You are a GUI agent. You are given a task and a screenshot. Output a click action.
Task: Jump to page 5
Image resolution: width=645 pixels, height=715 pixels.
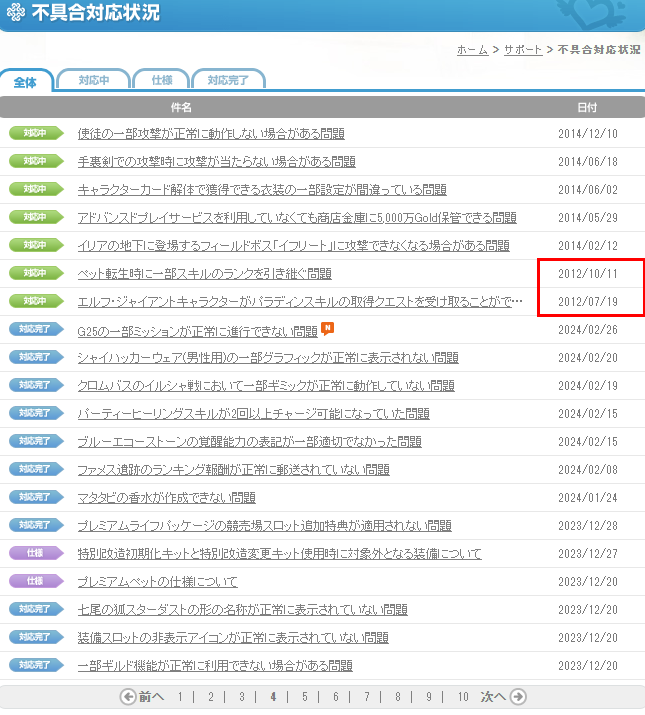click(304, 696)
